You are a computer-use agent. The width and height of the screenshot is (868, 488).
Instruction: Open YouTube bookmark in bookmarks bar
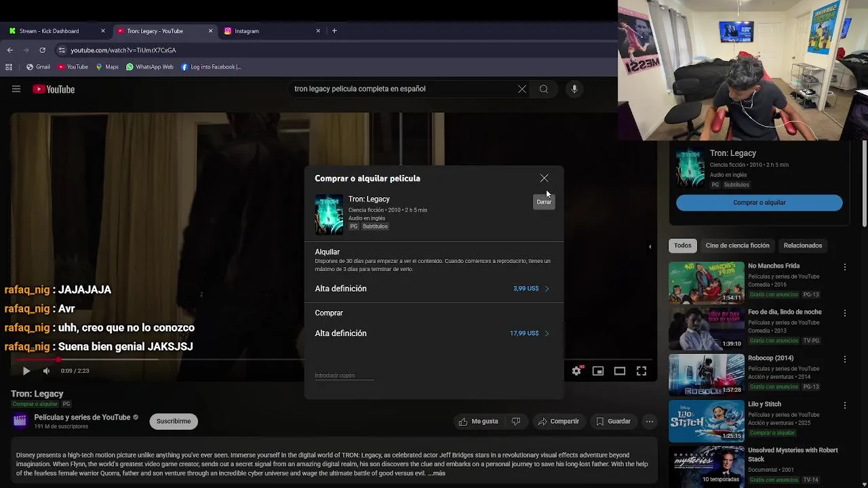[73, 67]
